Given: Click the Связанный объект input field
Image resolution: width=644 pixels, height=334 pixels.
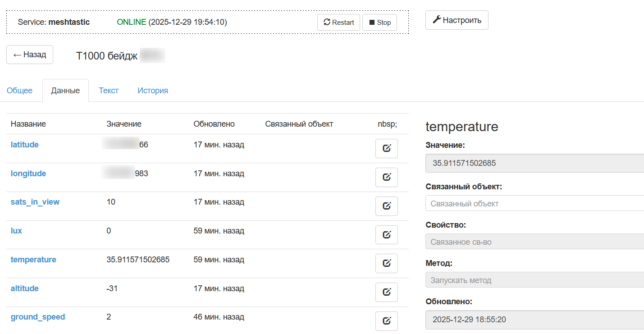Looking at the screenshot, I should [x=534, y=203].
